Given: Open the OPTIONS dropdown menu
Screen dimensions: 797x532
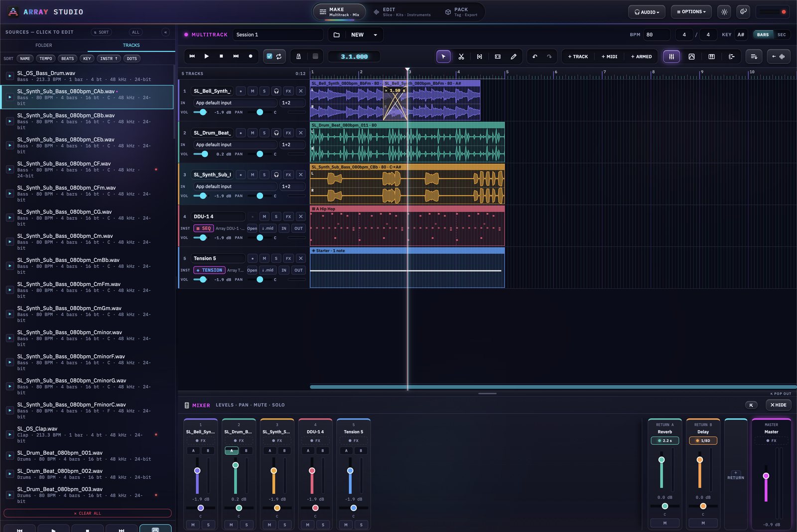Looking at the screenshot, I should [x=691, y=12].
